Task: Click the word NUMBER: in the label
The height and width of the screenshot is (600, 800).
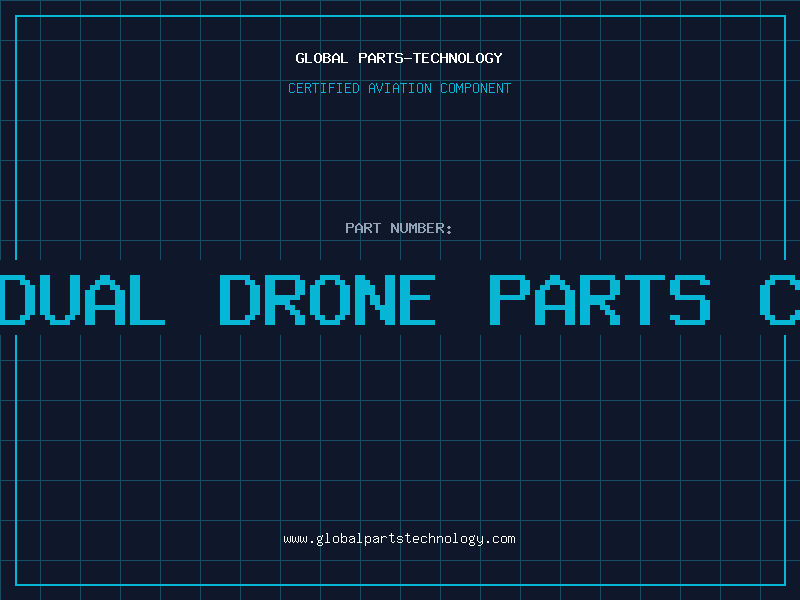Action: point(421,228)
